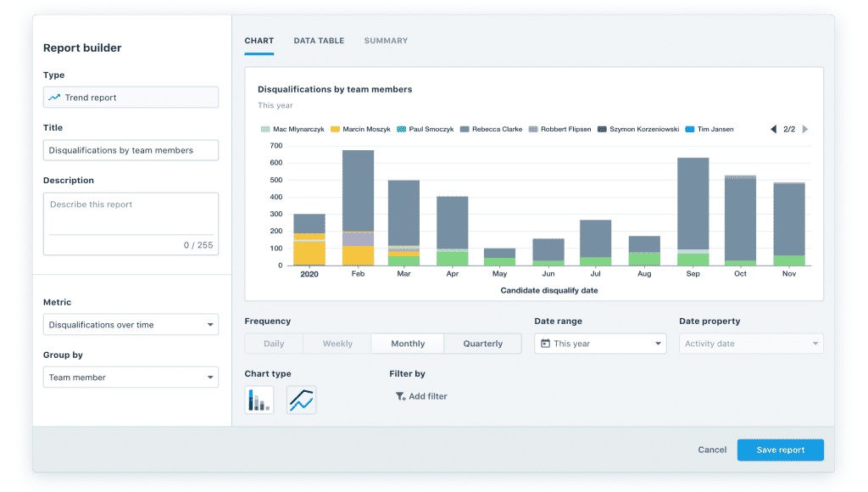This screenshot has height=492, width=868.
Task: Open the Metric dropdown
Action: coord(131,324)
